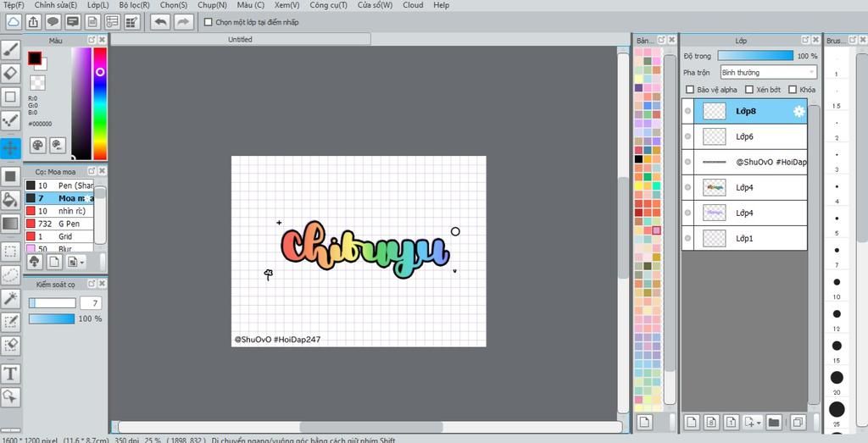Viewport: 868px width, 443px height.
Task: Pick brush size 20 preset
Action: [x=837, y=378]
